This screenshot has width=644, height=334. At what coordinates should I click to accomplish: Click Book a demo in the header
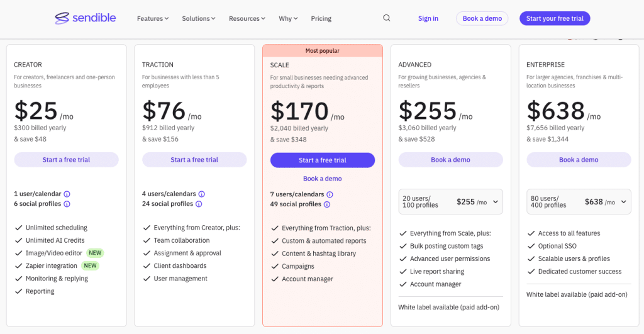(x=482, y=18)
